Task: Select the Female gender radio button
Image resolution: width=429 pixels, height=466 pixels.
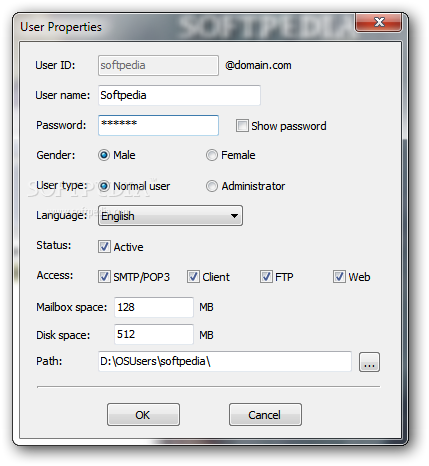Action: pos(212,155)
